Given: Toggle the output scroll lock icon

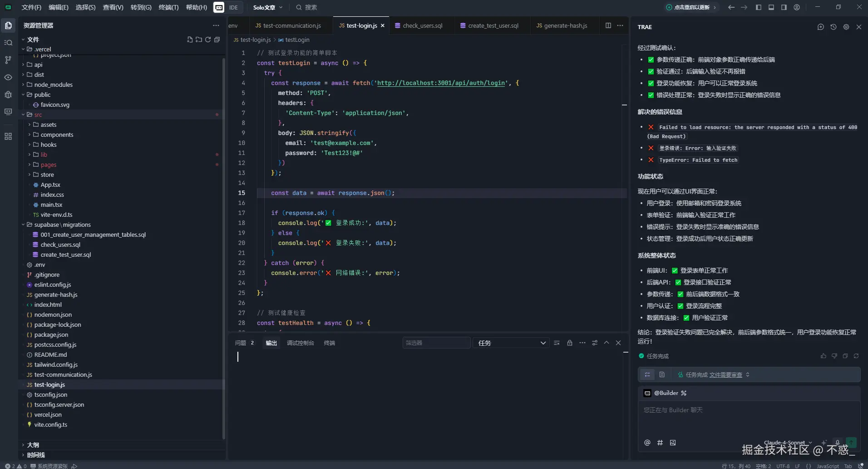Looking at the screenshot, I should pyautogui.click(x=569, y=343).
